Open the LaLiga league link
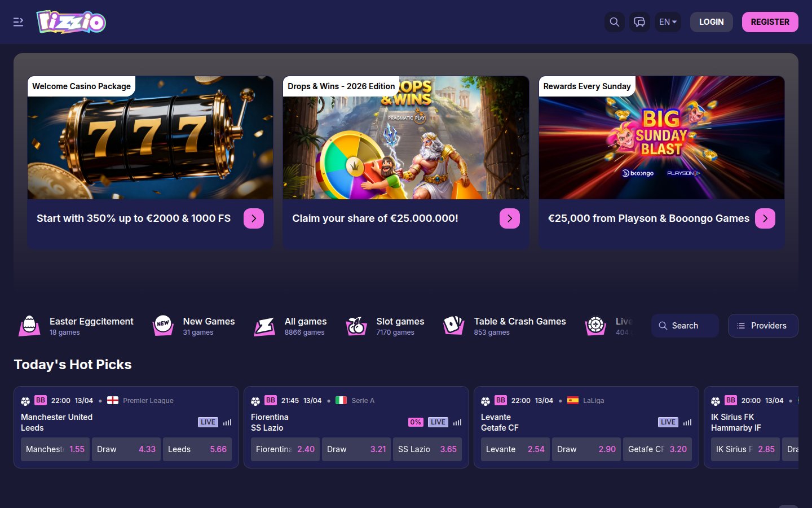 click(593, 401)
